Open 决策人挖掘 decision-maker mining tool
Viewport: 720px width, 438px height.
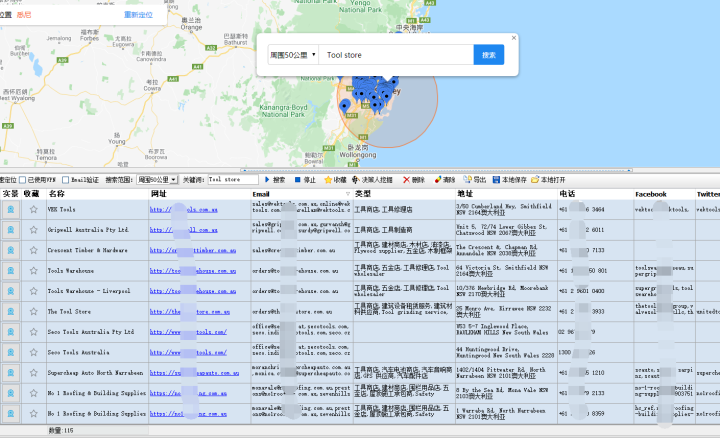[x=372, y=180]
